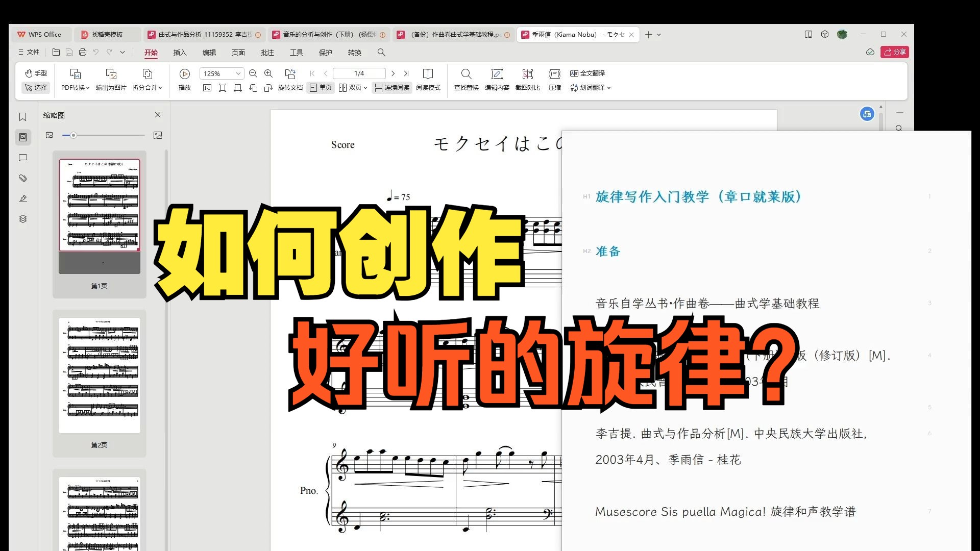Switch to 音乐的分析与创作 document tab
Image resolution: width=980 pixels, height=551 pixels.
pos(329,35)
